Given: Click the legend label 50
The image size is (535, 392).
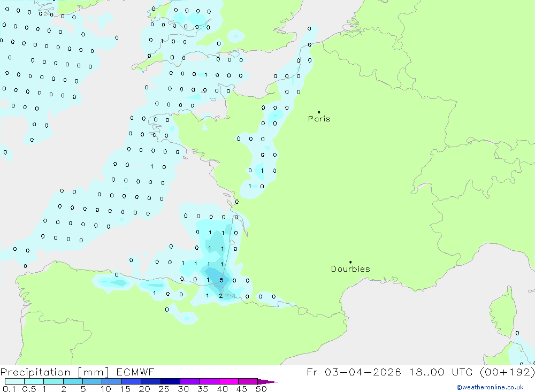Looking at the screenshot, I should 261,389.
